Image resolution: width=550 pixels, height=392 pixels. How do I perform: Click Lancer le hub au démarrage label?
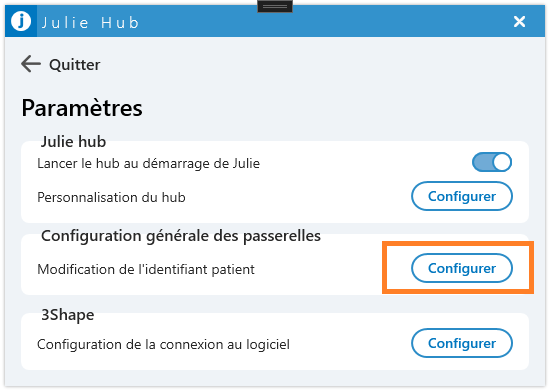tap(148, 164)
